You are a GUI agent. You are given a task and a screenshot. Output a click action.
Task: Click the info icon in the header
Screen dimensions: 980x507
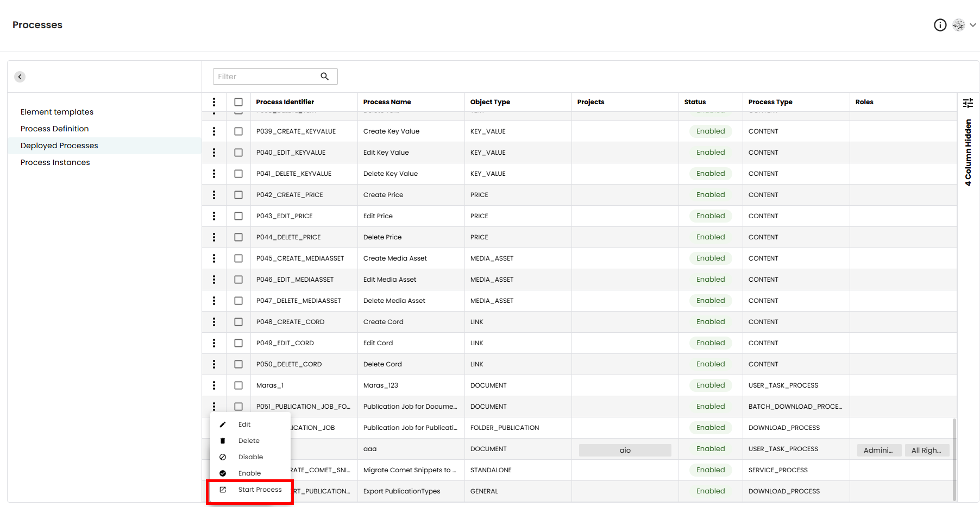[940, 25]
